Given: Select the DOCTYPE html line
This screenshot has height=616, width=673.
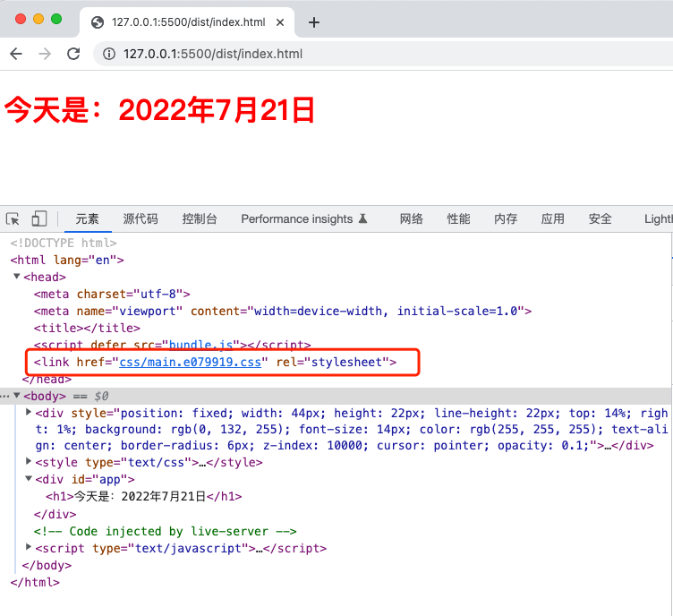Looking at the screenshot, I should [64, 243].
